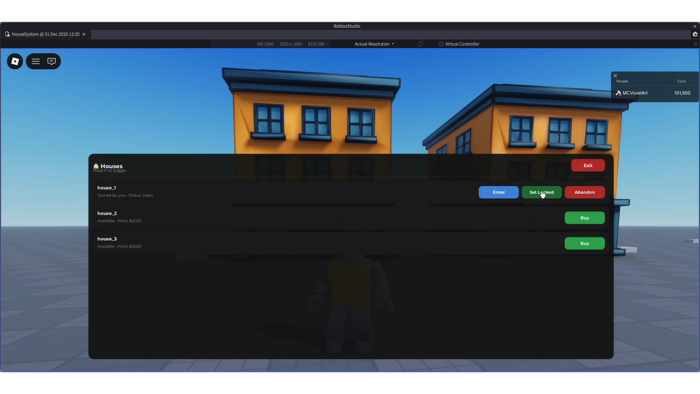Click the settings icon right of the tab bar
This screenshot has height=394, width=700.
[695, 34]
